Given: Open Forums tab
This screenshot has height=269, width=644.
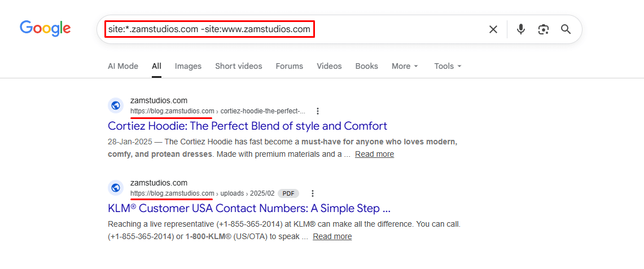Looking at the screenshot, I should (289, 66).
